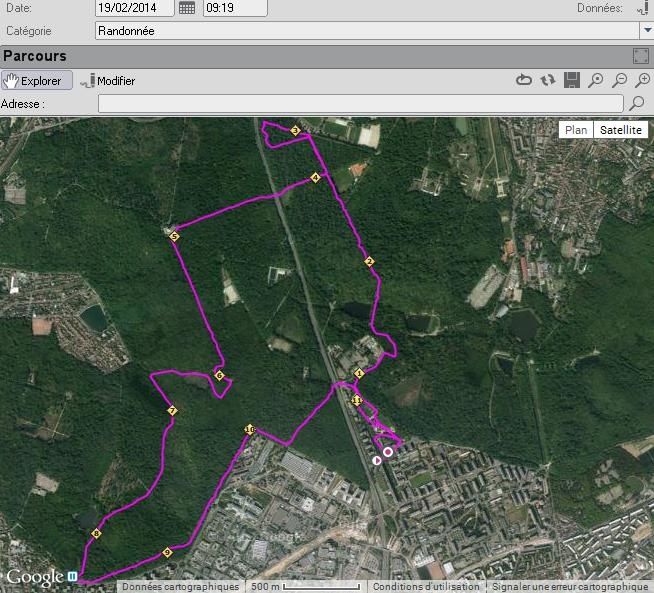Click the reverse route arrows icon
Image resolution: width=654 pixels, height=593 pixels.
(548, 81)
